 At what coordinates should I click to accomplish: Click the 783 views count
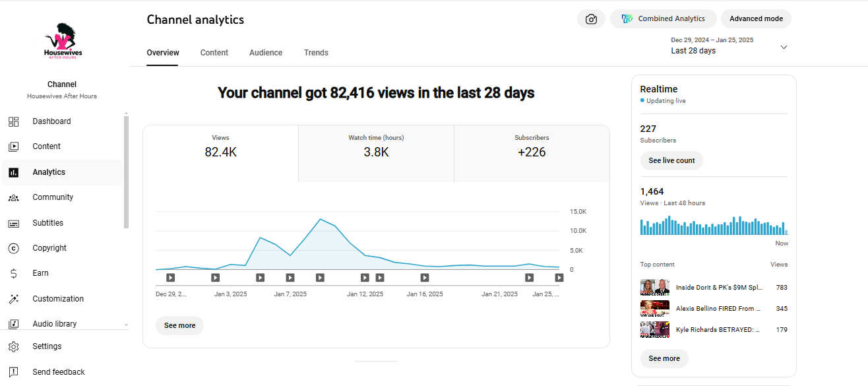[782, 288]
